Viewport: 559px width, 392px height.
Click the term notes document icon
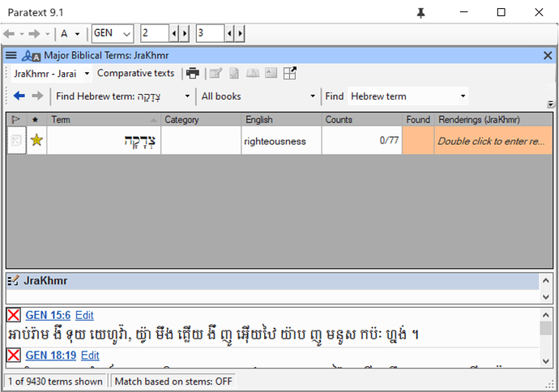(234, 74)
